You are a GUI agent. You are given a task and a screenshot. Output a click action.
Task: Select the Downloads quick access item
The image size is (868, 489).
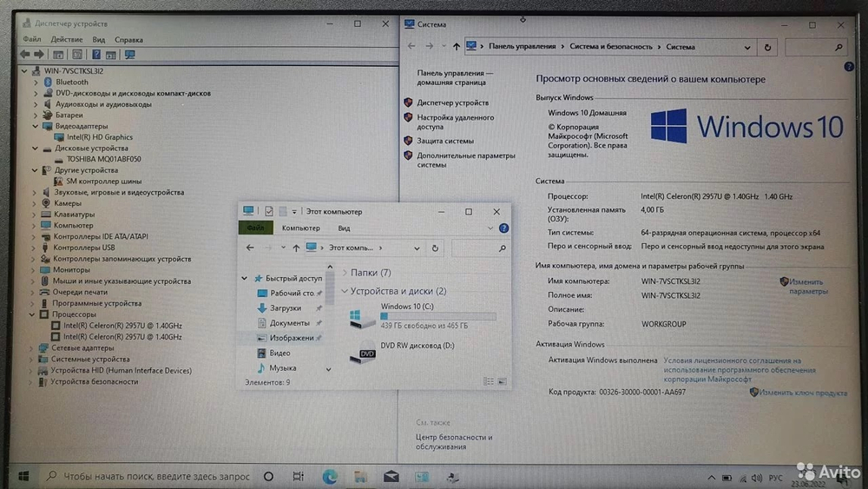pos(285,308)
